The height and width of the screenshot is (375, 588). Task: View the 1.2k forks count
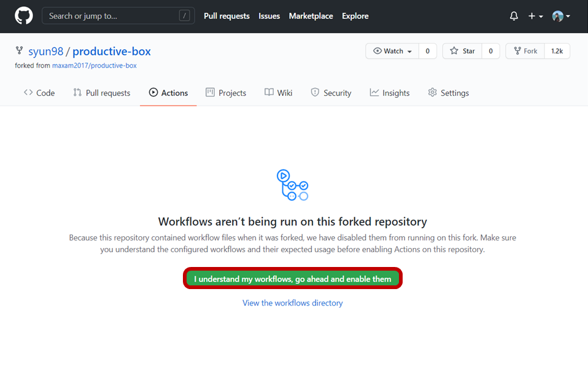click(557, 51)
